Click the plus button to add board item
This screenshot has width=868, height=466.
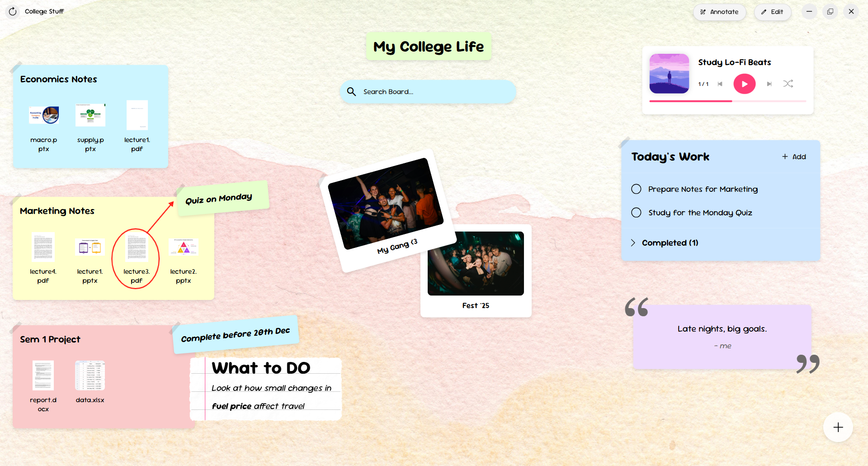[838, 427]
